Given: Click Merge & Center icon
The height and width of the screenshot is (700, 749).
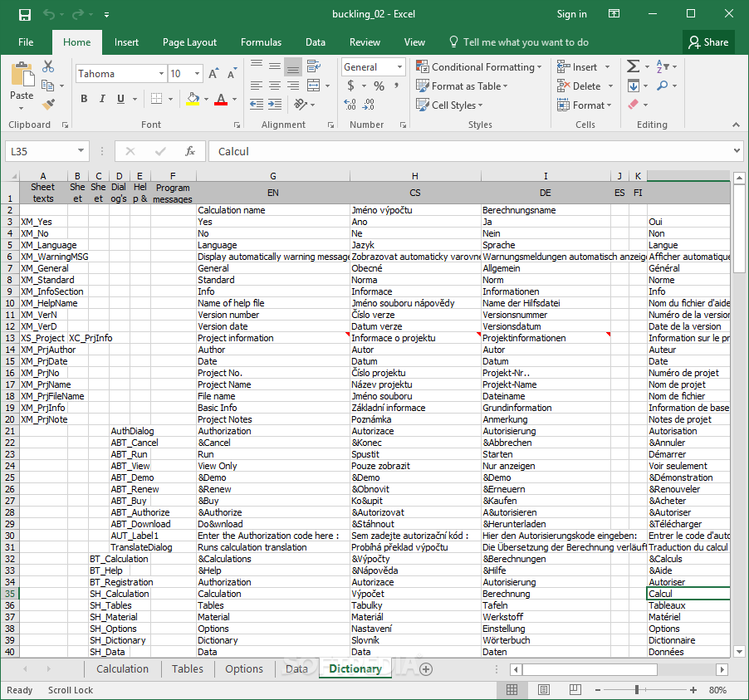Looking at the screenshot, I should pos(313,86).
